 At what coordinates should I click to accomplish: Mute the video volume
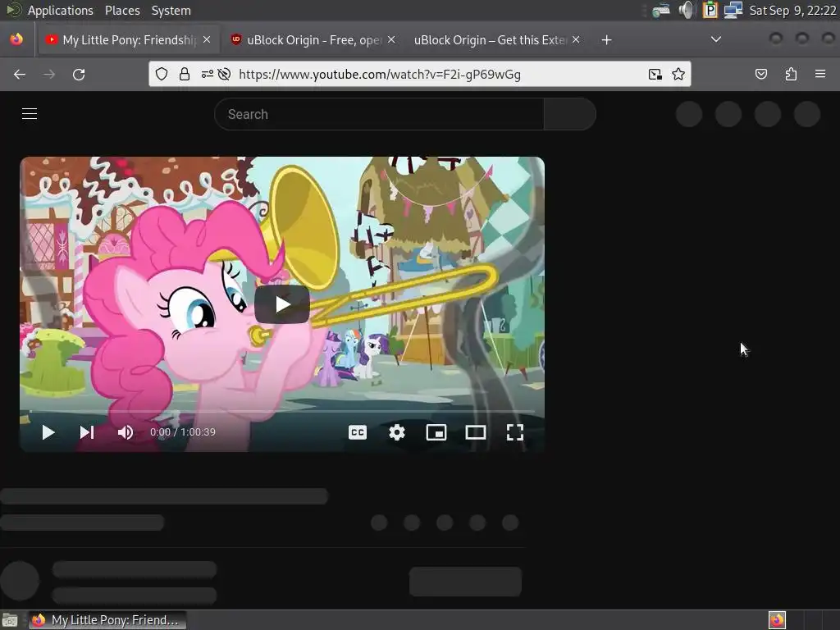[x=126, y=432]
